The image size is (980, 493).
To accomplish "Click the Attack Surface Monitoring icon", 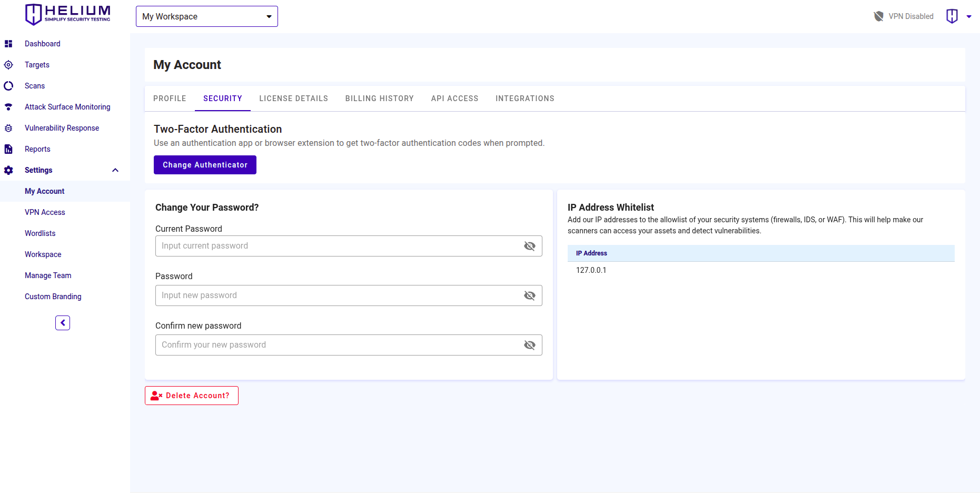I will point(8,107).
